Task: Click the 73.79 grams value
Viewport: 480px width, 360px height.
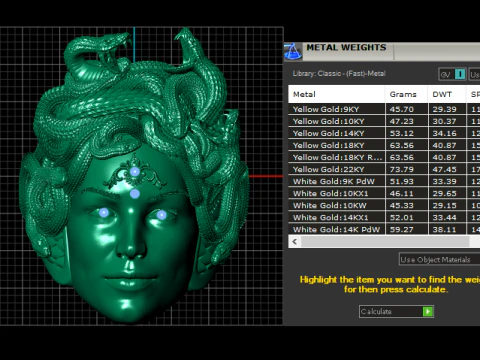Action: coord(402,169)
